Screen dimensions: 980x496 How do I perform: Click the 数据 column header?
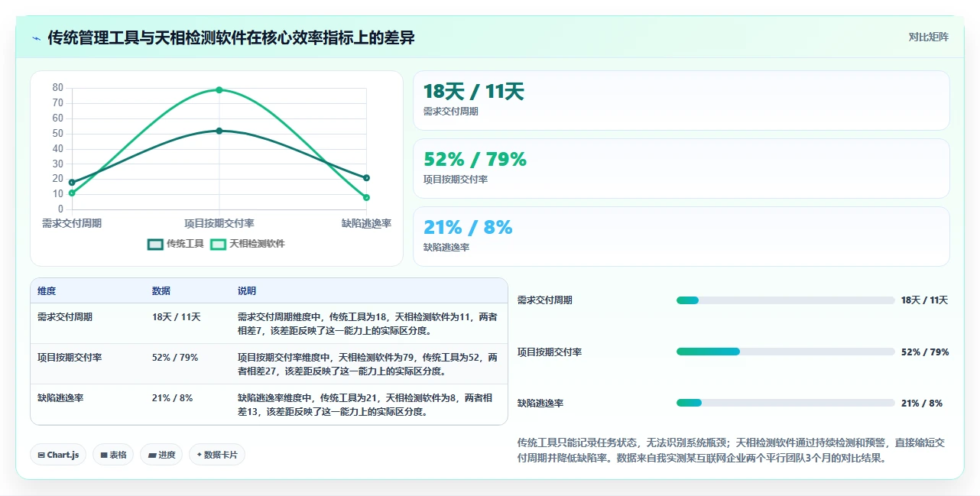click(161, 291)
